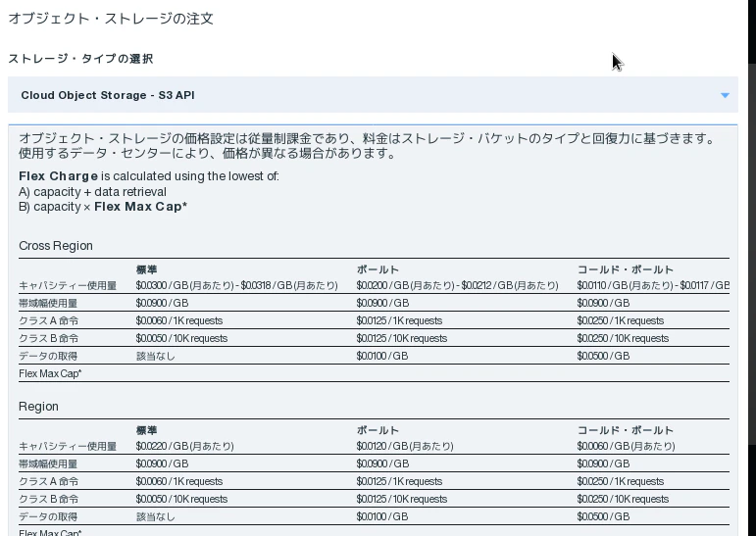Click ボールト column header in Cross Region table

click(x=378, y=269)
